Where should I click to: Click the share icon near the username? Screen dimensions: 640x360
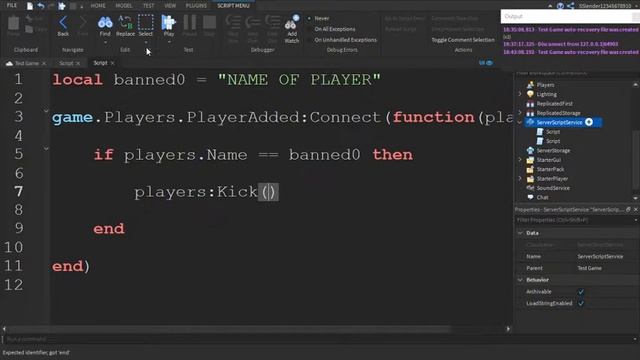[571, 6]
